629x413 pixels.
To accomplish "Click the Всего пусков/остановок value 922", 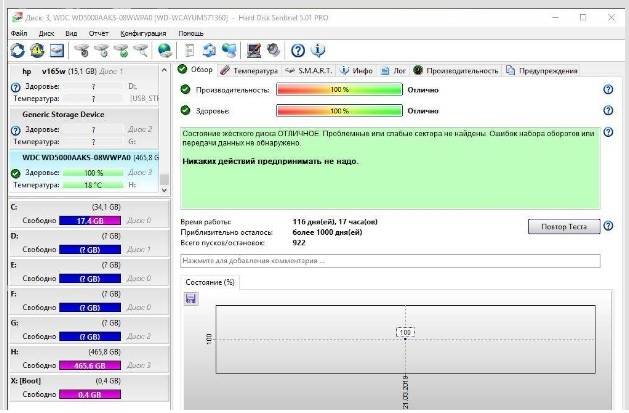I will (299, 243).
